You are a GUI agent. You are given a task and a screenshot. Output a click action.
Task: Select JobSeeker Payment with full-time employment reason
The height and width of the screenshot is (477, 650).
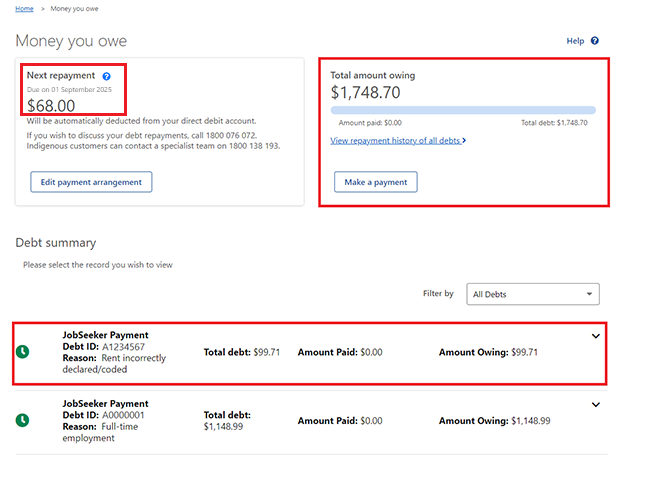coord(105,403)
